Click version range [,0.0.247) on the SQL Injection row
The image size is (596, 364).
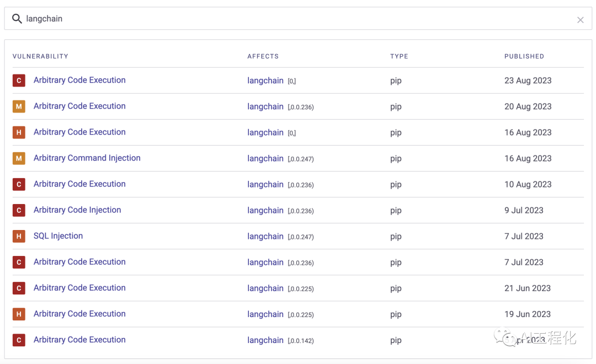pyautogui.click(x=301, y=237)
